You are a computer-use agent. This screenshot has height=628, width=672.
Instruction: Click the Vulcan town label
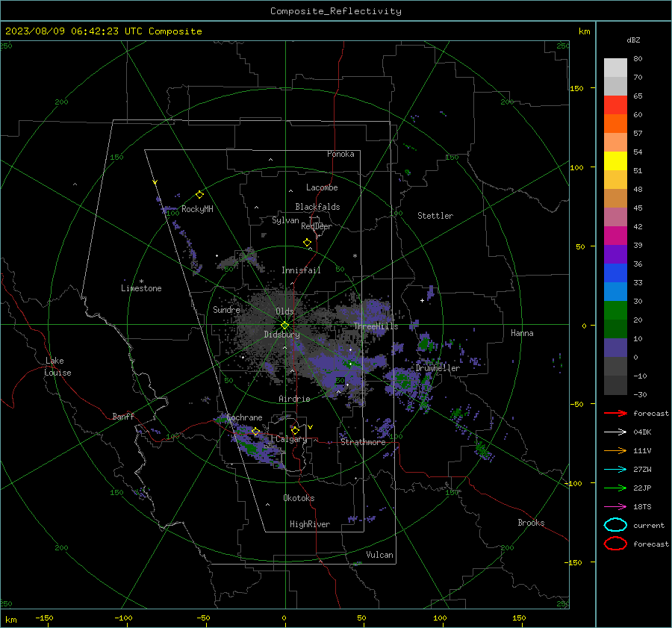(x=379, y=555)
